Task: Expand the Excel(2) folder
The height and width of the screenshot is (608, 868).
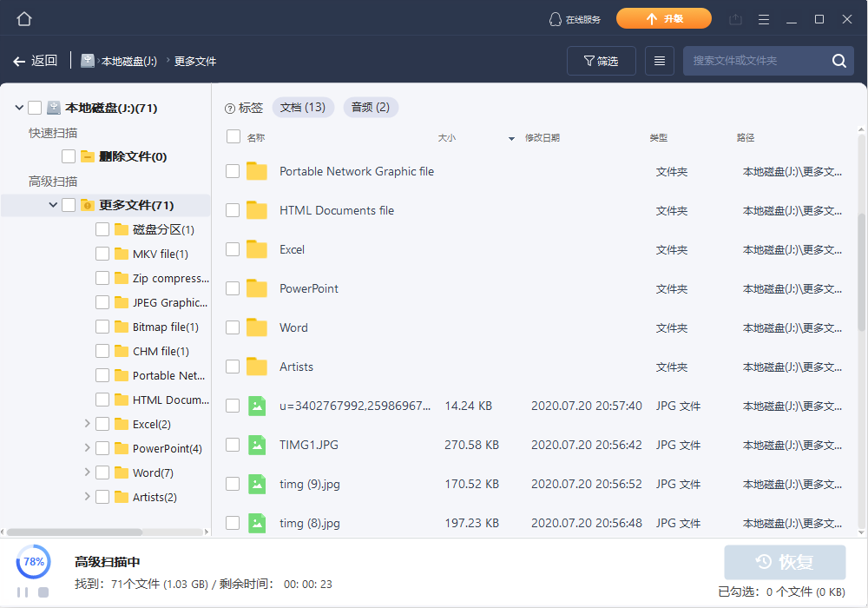Action: point(86,424)
